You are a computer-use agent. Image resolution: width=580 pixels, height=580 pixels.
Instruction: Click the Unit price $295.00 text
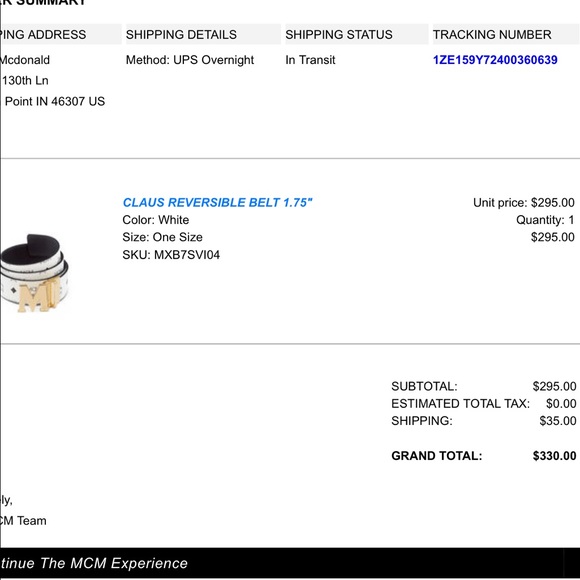pyautogui.click(x=524, y=202)
